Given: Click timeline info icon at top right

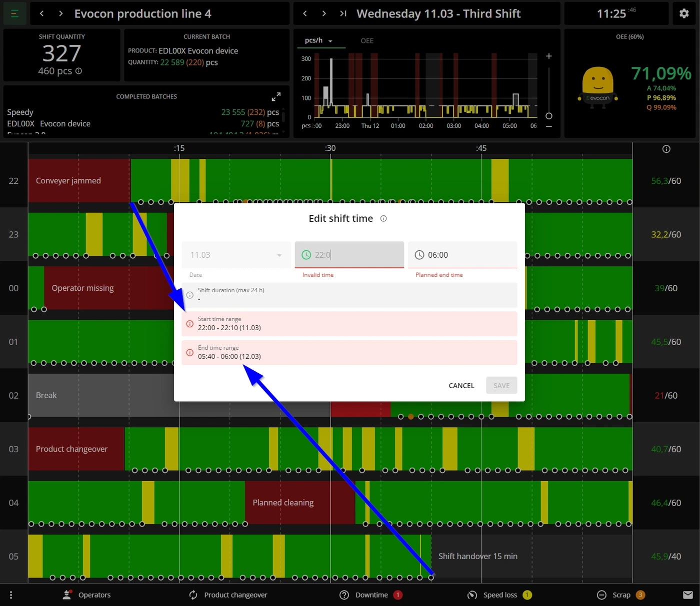Looking at the screenshot, I should pyautogui.click(x=666, y=149).
